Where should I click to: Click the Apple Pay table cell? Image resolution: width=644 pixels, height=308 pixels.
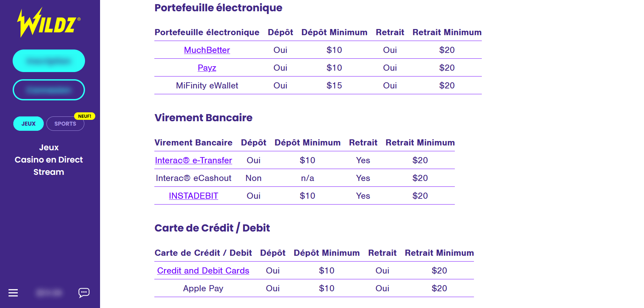pyautogui.click(x=203, y=289)
